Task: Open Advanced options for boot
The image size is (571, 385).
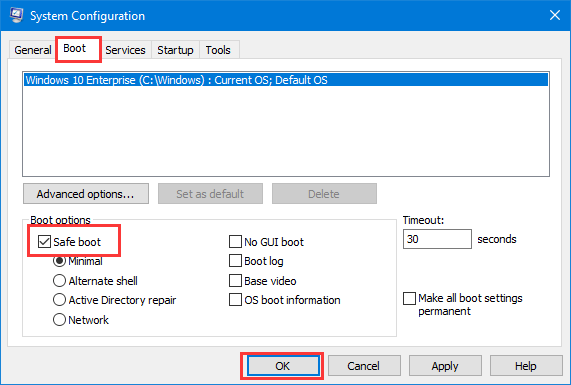Action: pyautogui.click(x=86, y=194)
